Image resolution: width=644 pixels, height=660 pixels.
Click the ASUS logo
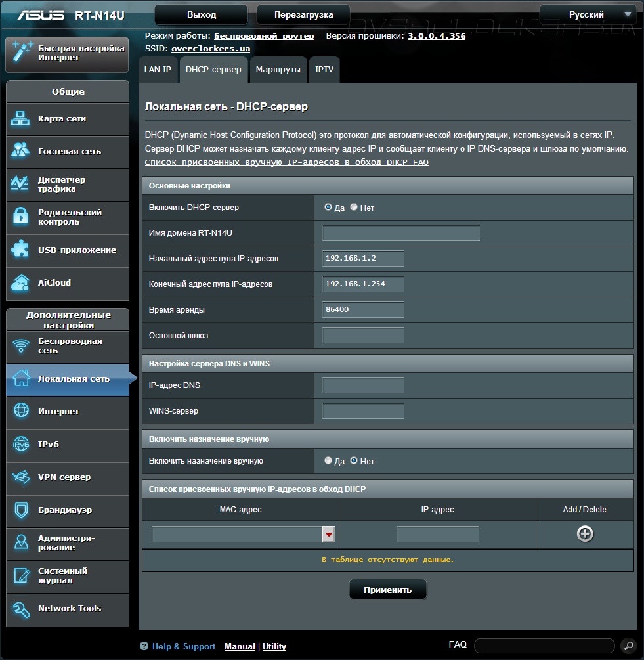41,15
